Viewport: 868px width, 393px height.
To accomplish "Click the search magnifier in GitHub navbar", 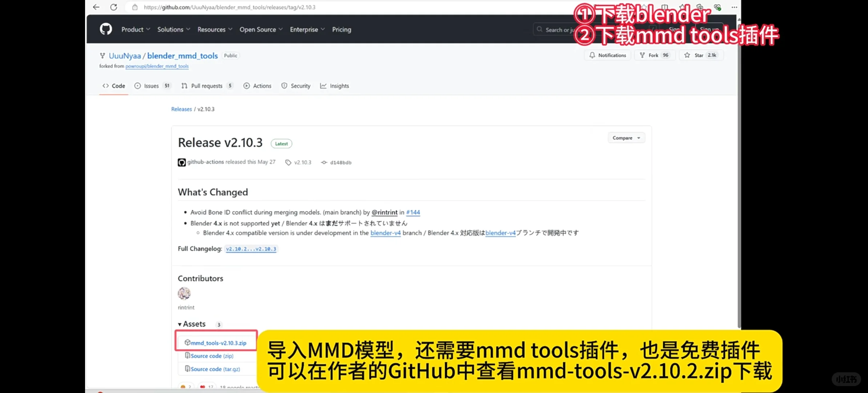I will (539, 29).
